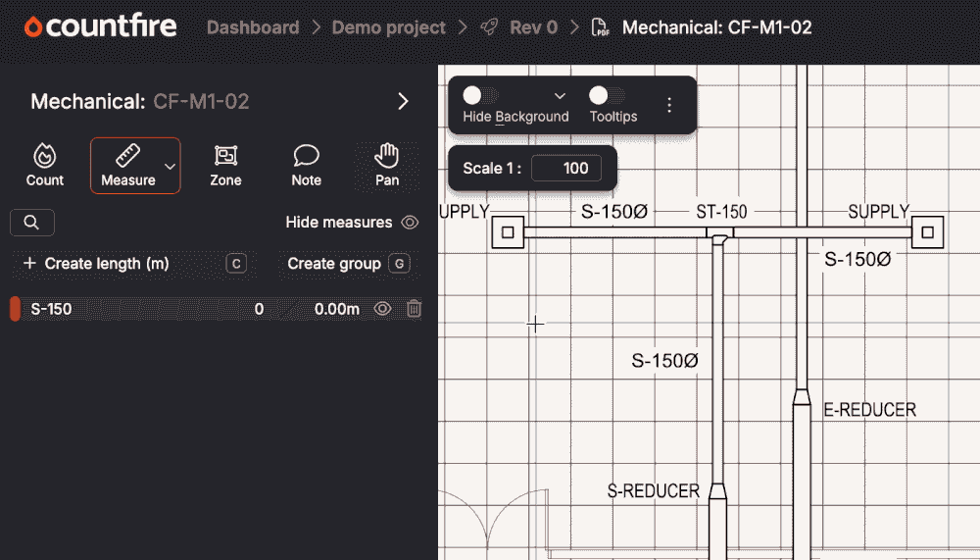Open the Hide Background dropdown chevron
The image size is (980, 560).
[x=560, y=96]
